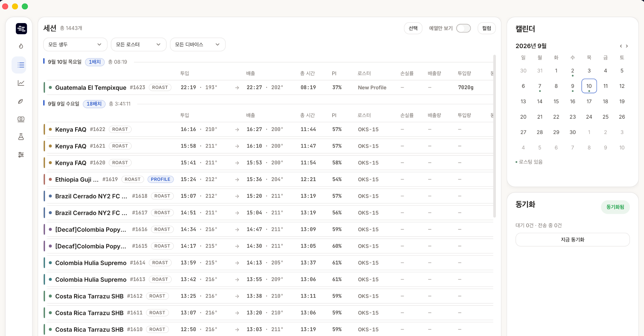Open the 컬럼 column settings button

click(486, 28)
